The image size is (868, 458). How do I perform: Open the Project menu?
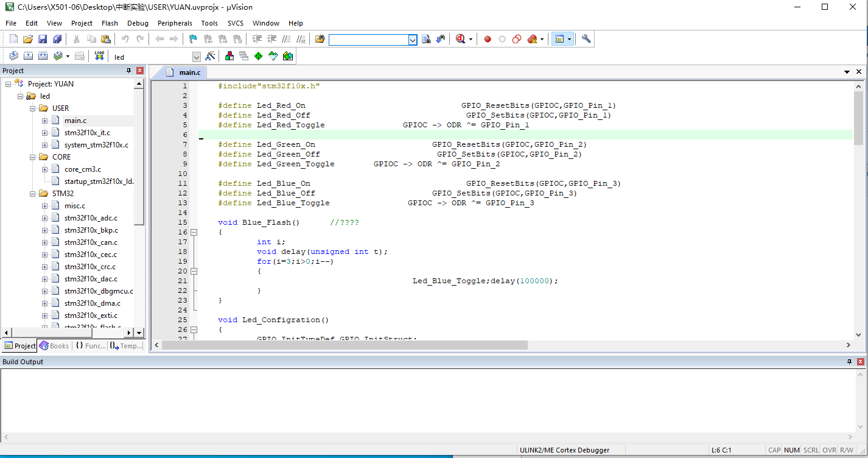[82, 23]
